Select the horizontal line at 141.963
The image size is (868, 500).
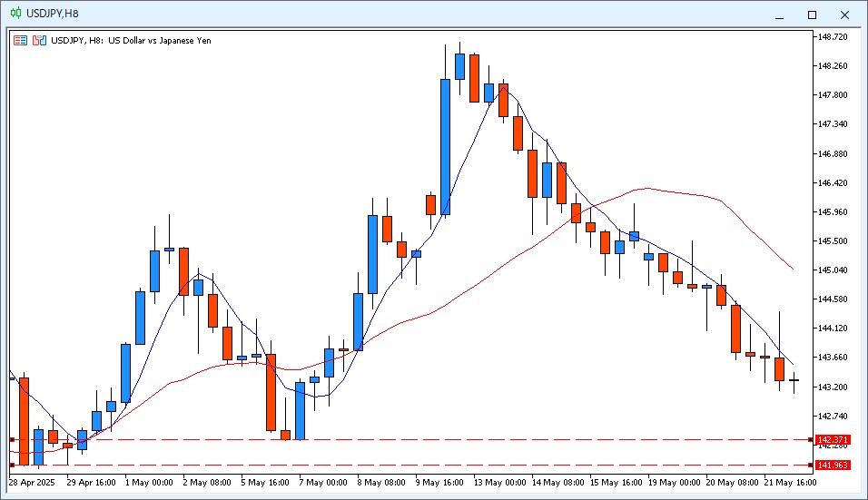coord(410,466)
